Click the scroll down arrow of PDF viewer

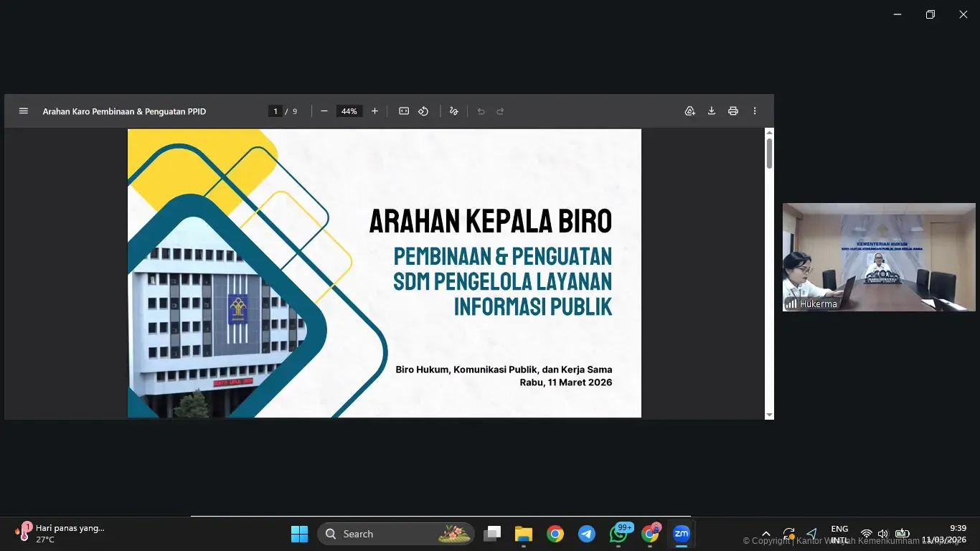[769, 415]
